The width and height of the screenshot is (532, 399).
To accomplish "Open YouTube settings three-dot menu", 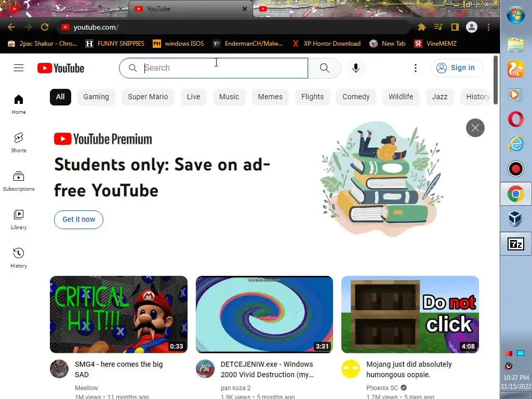I will click(415, 68).
